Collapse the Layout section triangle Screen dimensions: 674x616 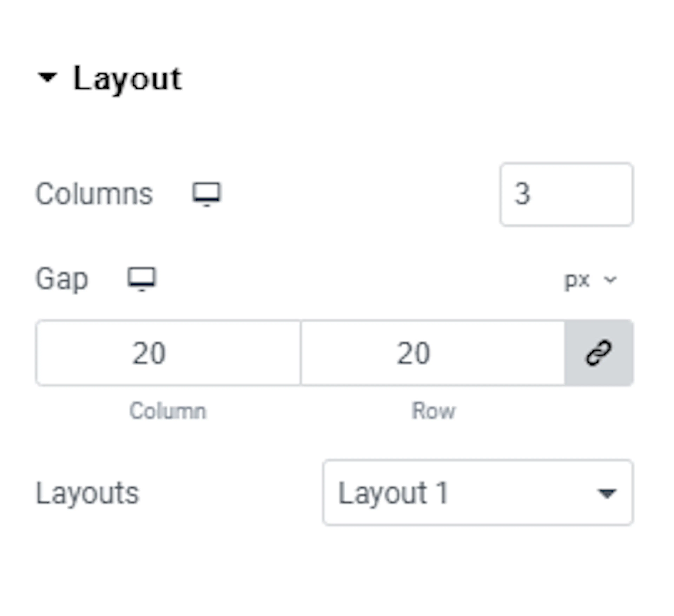click(47, 78)
